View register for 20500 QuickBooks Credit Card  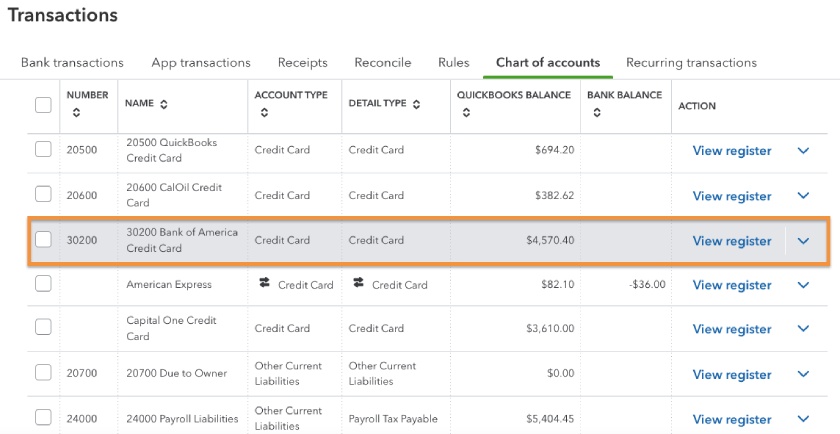(x=732, y=151)
